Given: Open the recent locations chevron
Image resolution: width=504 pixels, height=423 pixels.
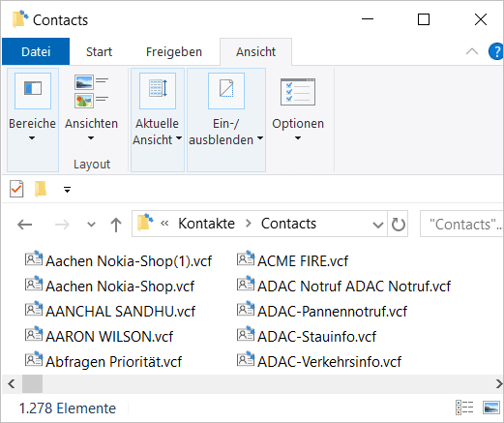Looking at the screenshot, I should pyautogui.click(x=92, y=225).
